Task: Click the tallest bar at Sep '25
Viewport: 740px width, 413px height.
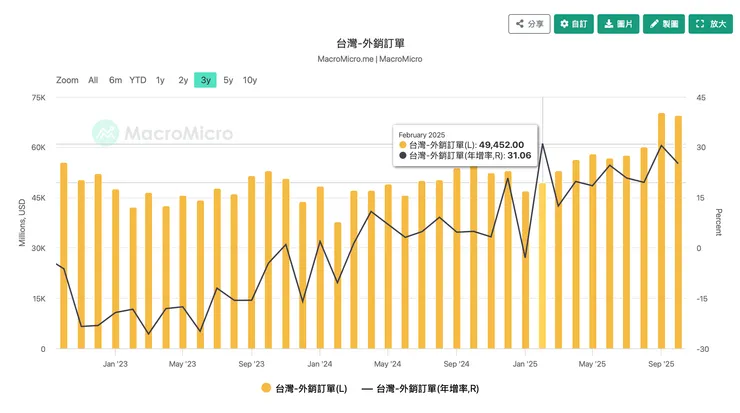Action: (661, 231)
